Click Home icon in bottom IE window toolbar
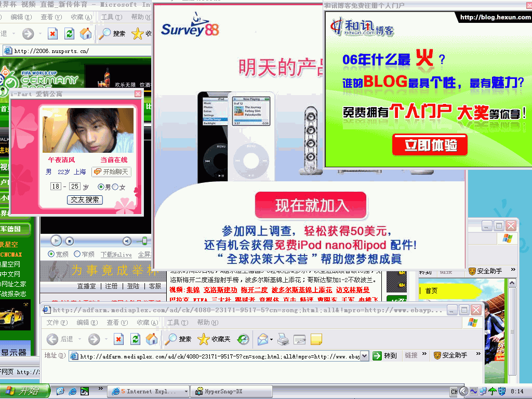Viewport: 532px width, 399px height. click(x=152, y=339)
